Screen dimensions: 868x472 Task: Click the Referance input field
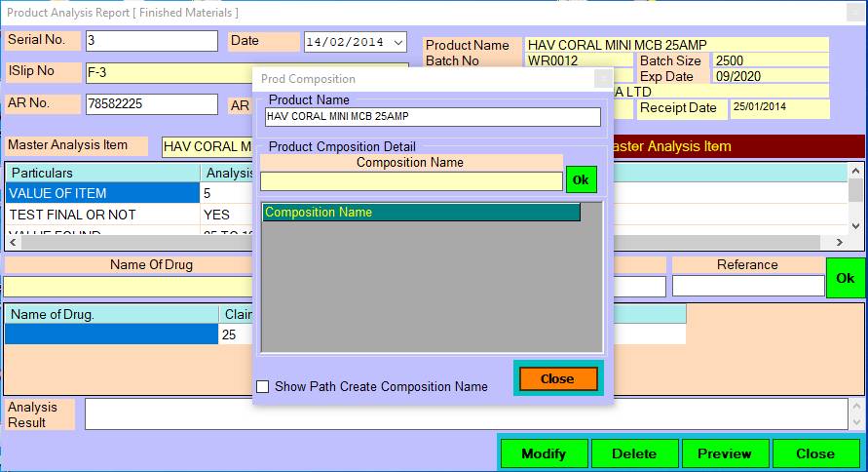pos(747,286)
